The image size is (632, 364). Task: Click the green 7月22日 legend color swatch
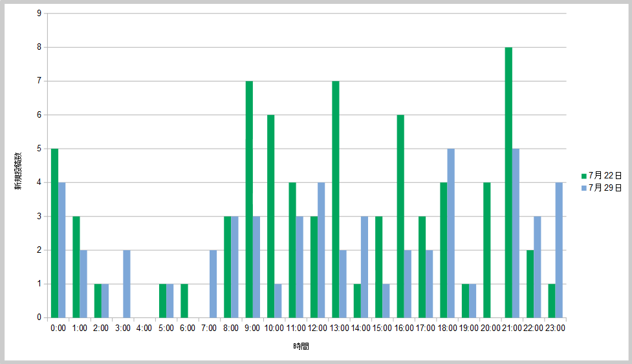584,176
